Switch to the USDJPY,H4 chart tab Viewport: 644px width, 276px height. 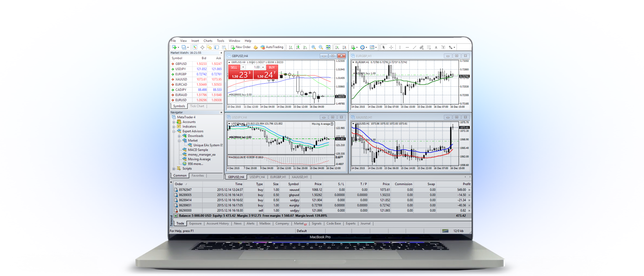(257, 177)
